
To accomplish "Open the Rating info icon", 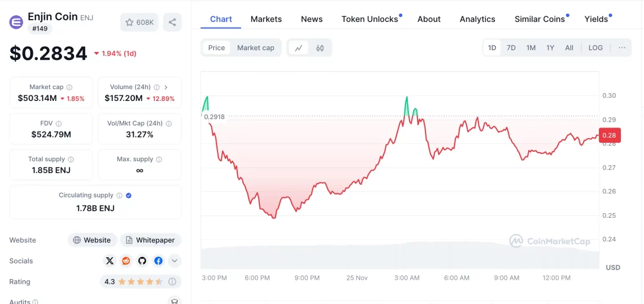I will pos(172,282).
